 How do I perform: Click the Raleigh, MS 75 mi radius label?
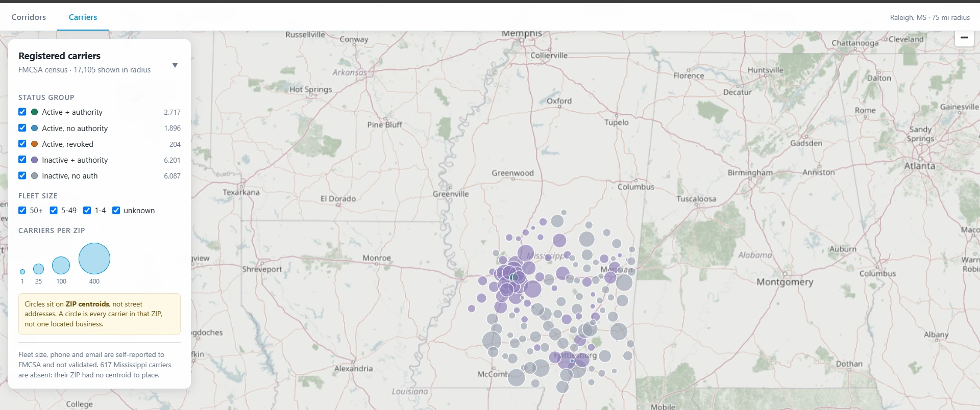point(929,17)
